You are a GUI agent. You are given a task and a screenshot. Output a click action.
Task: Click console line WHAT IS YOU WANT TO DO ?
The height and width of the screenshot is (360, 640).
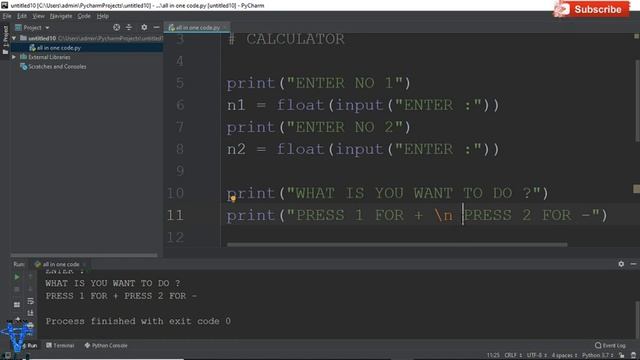[113, 283]
